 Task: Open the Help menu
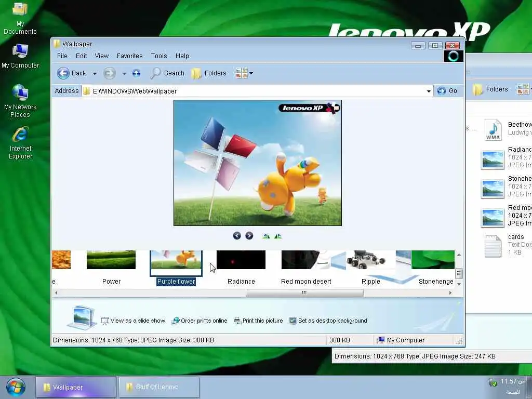(x=182, y=56)
